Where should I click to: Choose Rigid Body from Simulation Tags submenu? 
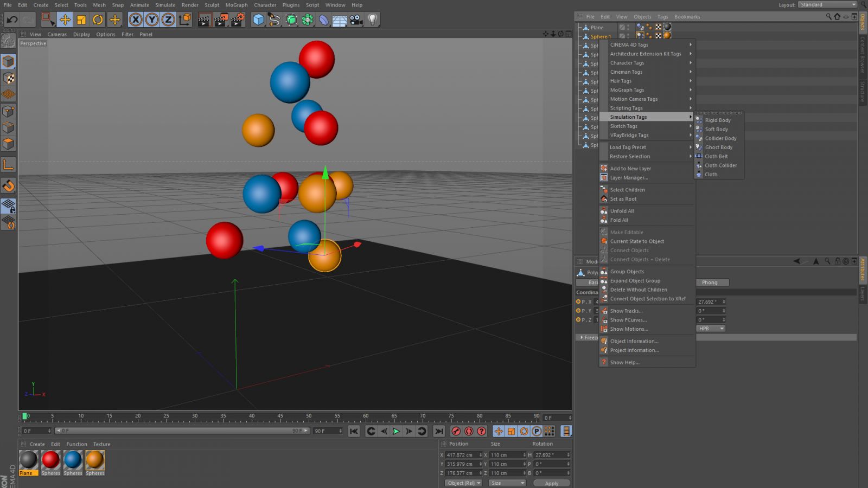[x=718, y=120]
